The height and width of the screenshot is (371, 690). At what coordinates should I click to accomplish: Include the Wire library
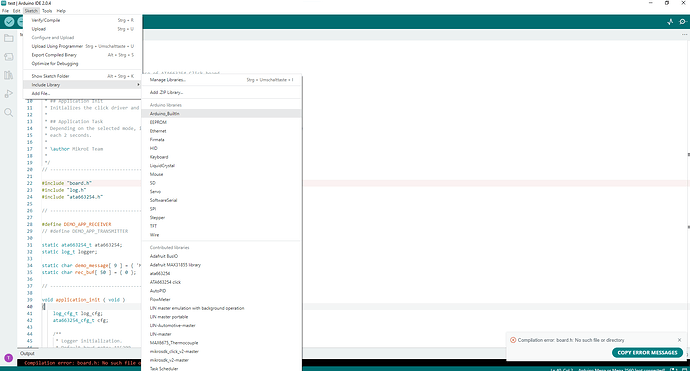pos(222,235)
